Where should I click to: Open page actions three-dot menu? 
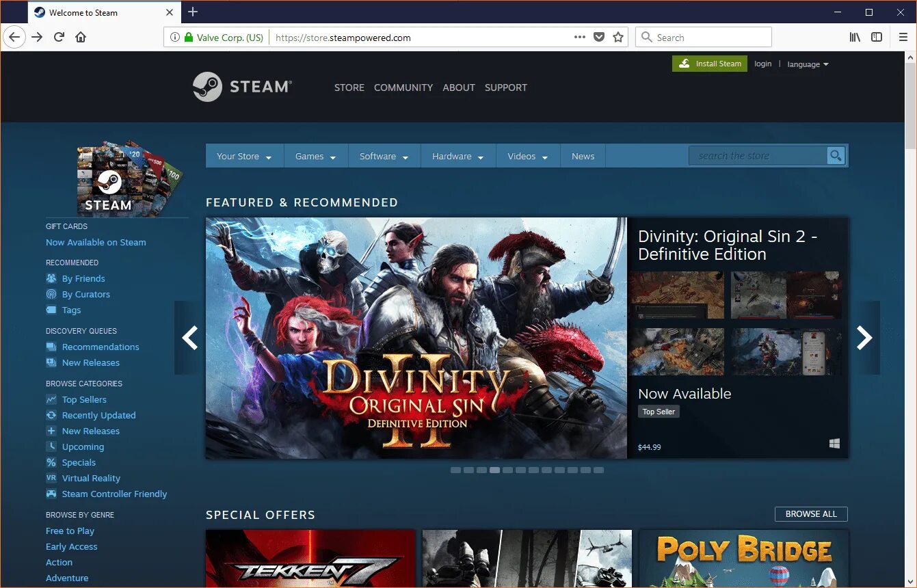[579, 38]
